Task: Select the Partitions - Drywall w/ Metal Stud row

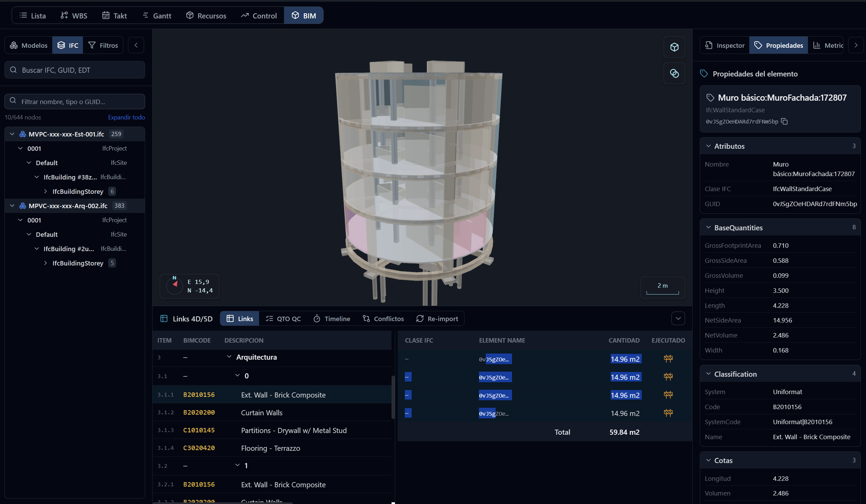Action: (x=272, y=431)
